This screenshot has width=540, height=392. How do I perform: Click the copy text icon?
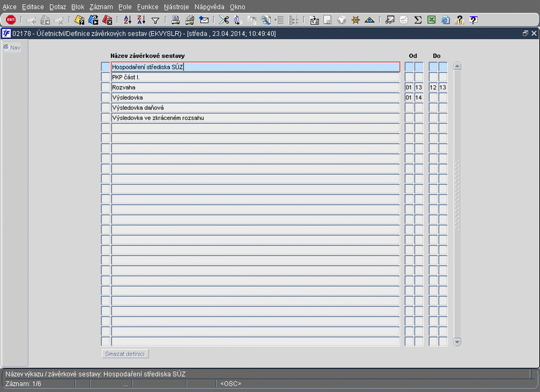click(238, 20)
